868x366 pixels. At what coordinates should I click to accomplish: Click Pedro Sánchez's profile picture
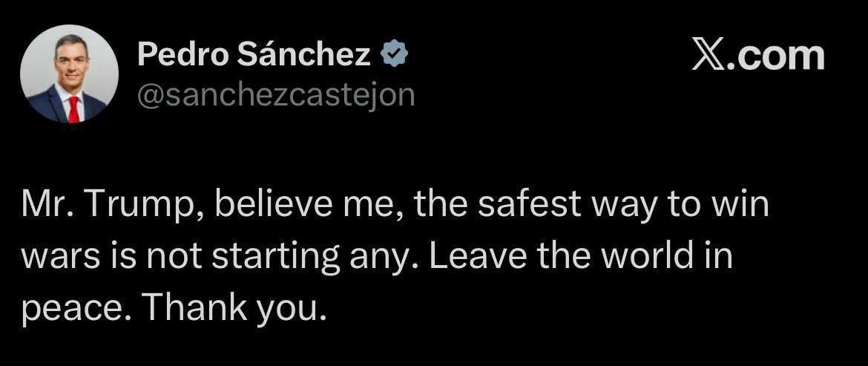[x=69, y=73]
